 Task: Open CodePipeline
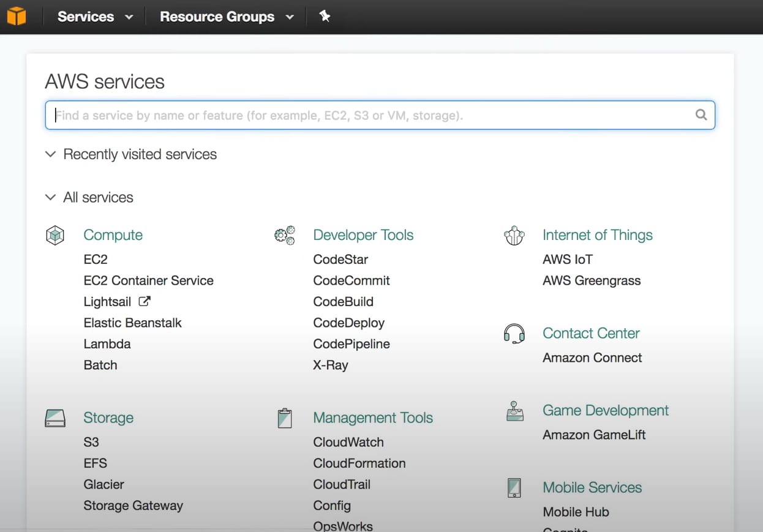[351, 344]
